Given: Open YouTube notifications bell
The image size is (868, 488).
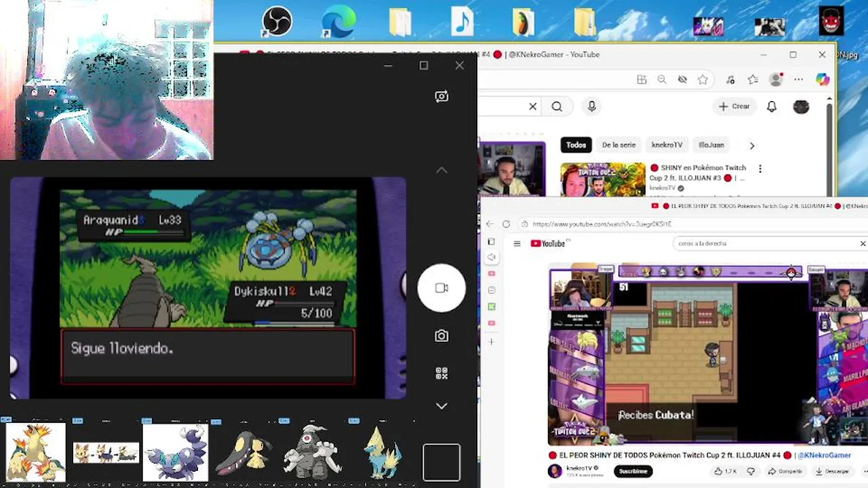Looking at the screenshot, I should [x=772, y=106].
